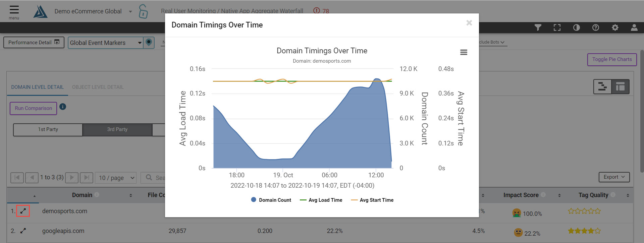Click the filter funnel icon
644x243 pixels.
coord(538,27)
